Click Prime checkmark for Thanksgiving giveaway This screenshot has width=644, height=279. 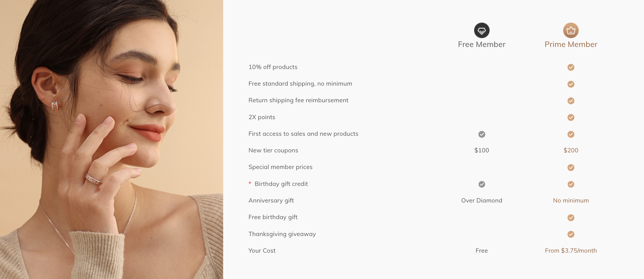click(571, 234)
